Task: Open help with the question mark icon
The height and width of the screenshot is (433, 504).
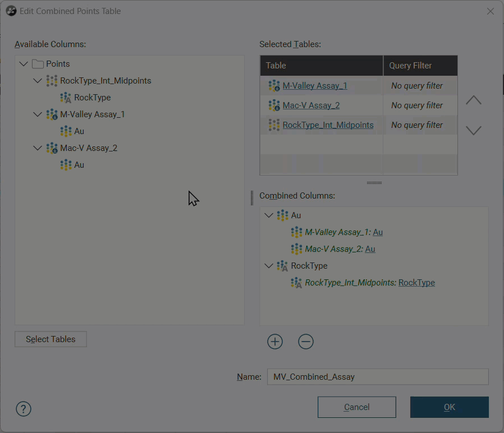Action: pos(24,408)
